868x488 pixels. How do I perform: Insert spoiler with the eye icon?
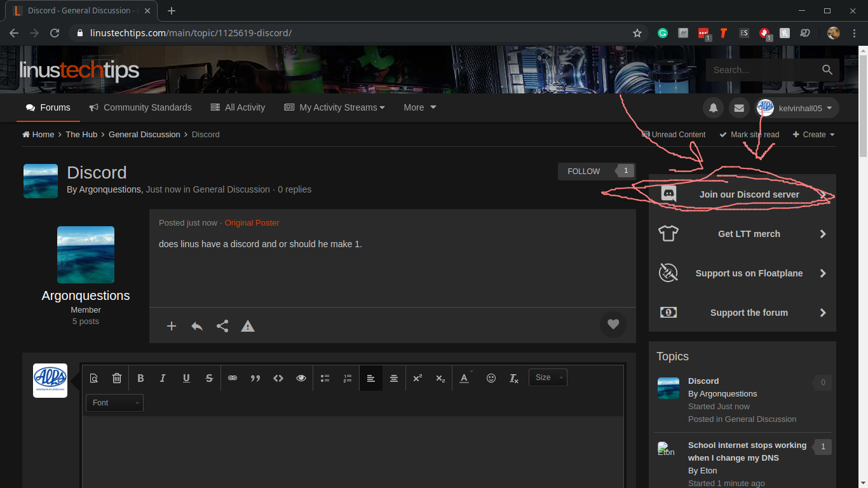pos(301,378)
